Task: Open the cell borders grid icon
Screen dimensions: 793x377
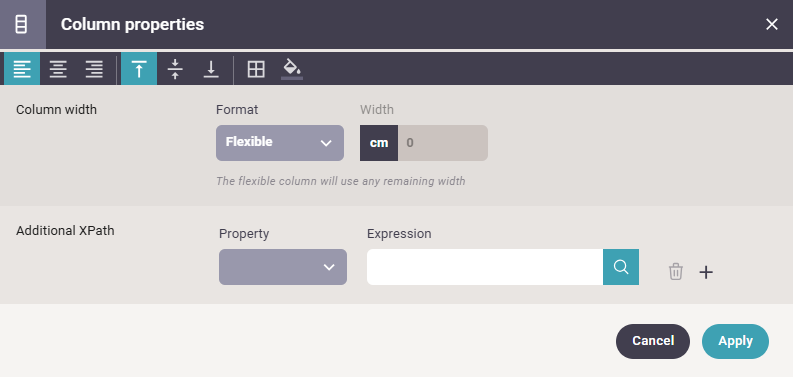Action: [256, 69]
